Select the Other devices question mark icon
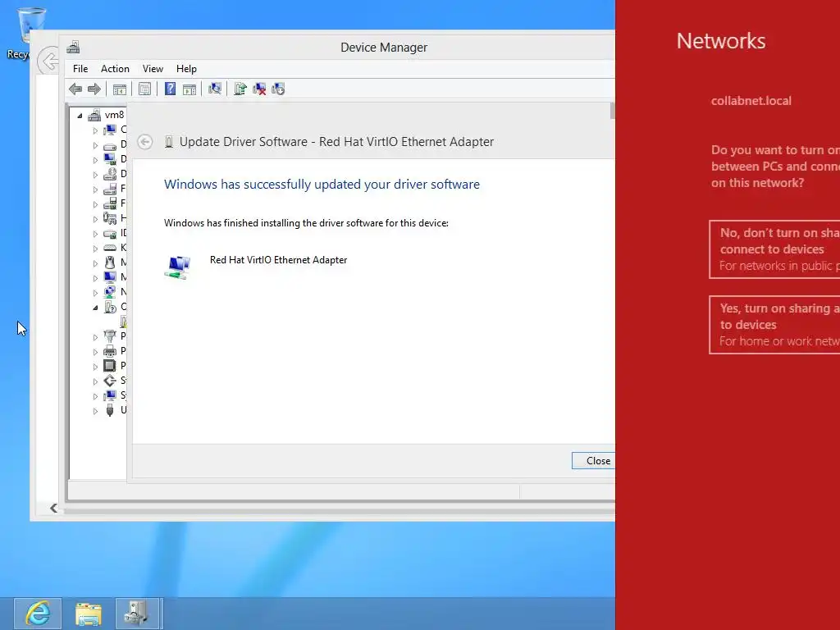Screen dimensions: 840x630 click(110, 307)
